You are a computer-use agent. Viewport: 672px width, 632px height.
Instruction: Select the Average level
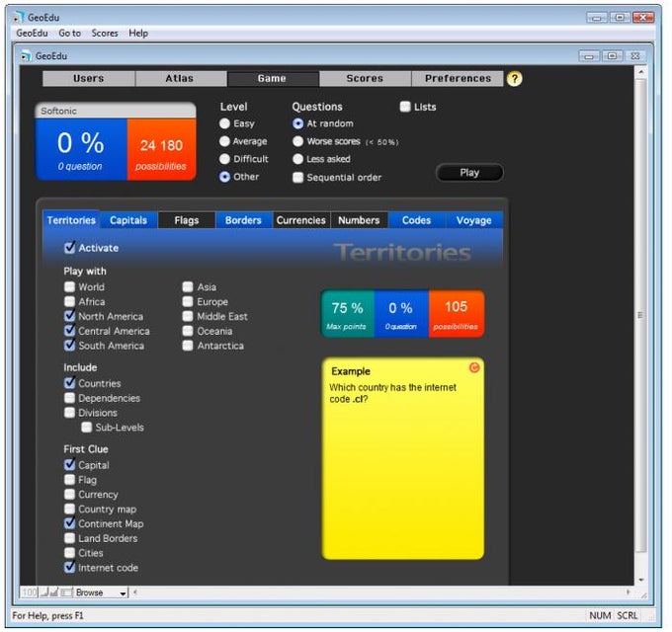(224, 141)
